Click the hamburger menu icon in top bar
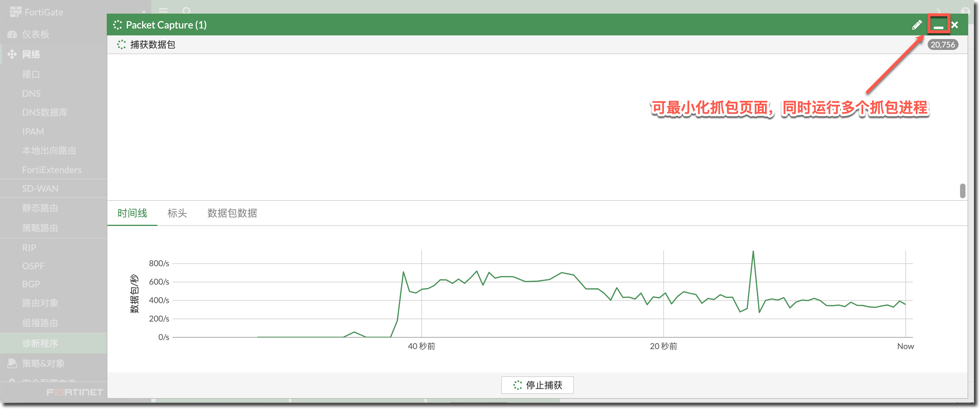Screen dimensions: 980x409 (x=163, y=10)
